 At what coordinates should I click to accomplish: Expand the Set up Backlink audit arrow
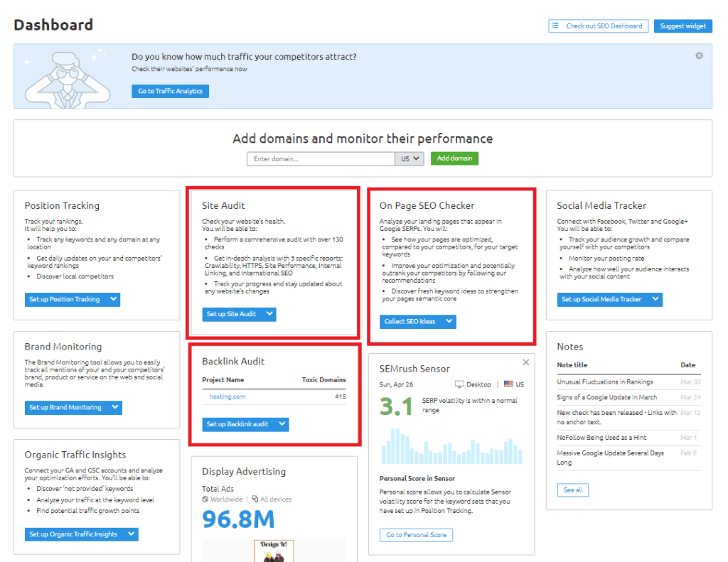[282, 424]
